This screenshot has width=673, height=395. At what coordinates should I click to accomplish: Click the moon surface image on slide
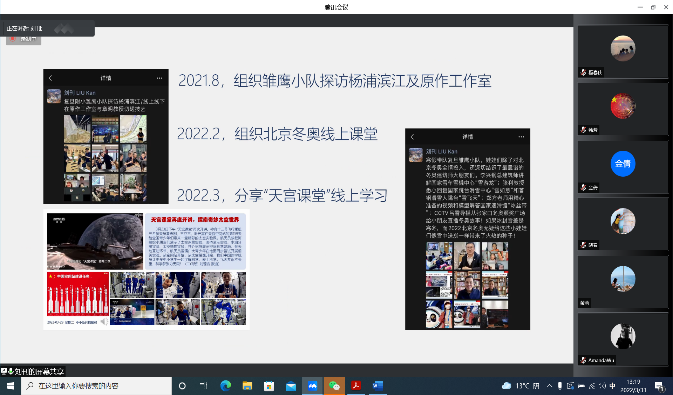95,241
